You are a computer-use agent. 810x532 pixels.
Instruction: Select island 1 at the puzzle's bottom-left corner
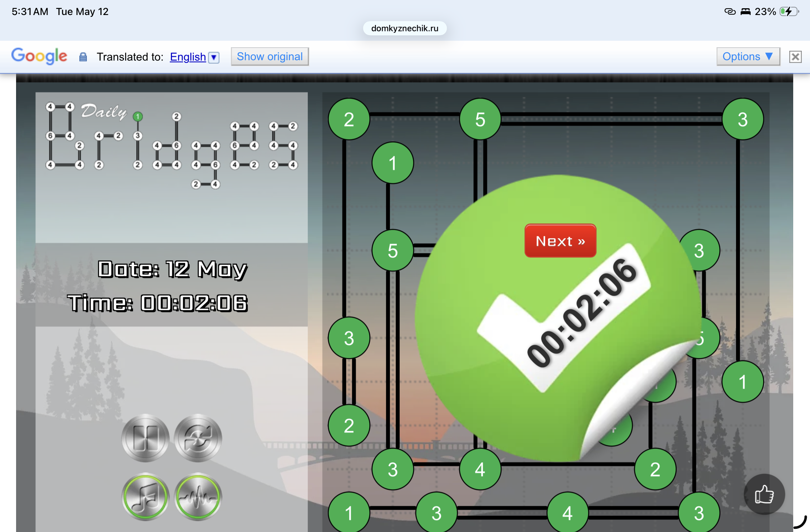pos(349,513)
